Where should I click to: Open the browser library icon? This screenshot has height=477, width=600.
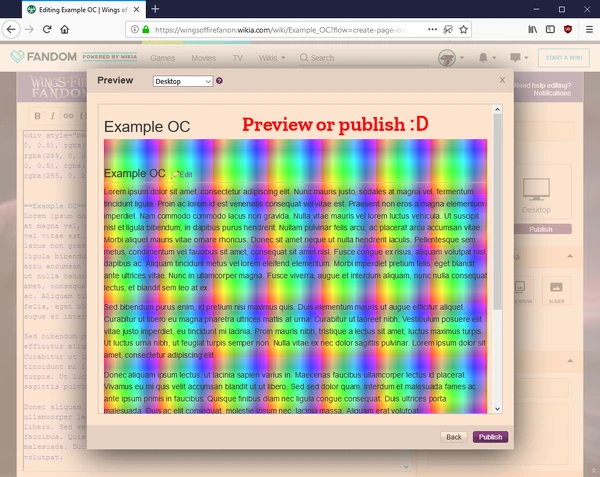tap(533, 29)
